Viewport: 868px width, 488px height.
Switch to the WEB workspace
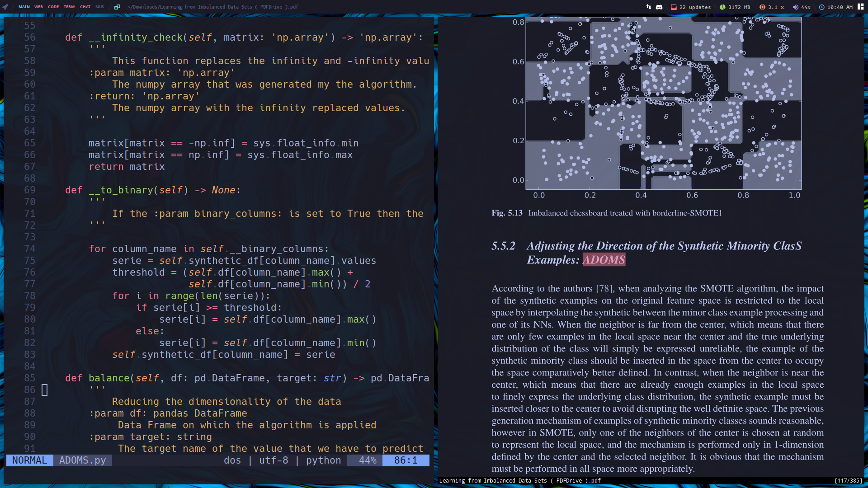[x=39, y=7]
